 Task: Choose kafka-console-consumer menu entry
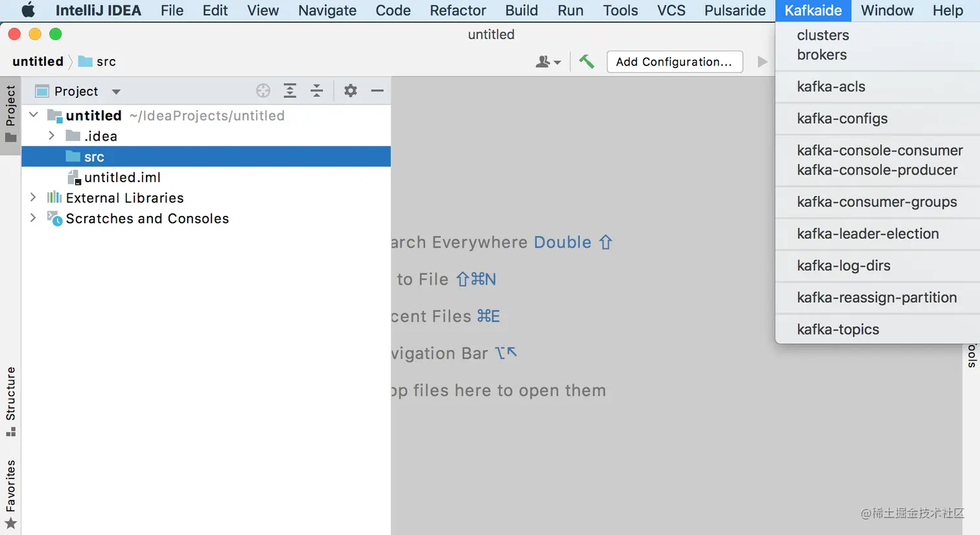878,150
